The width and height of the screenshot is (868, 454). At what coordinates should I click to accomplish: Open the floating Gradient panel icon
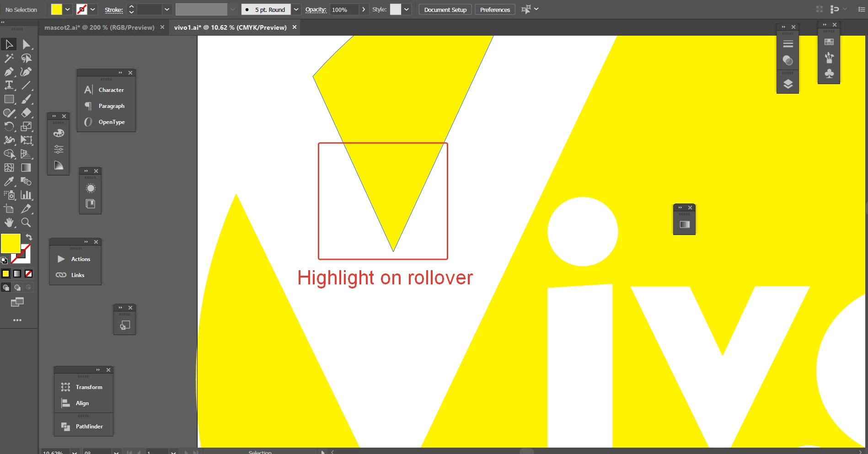tap(684, 224)
